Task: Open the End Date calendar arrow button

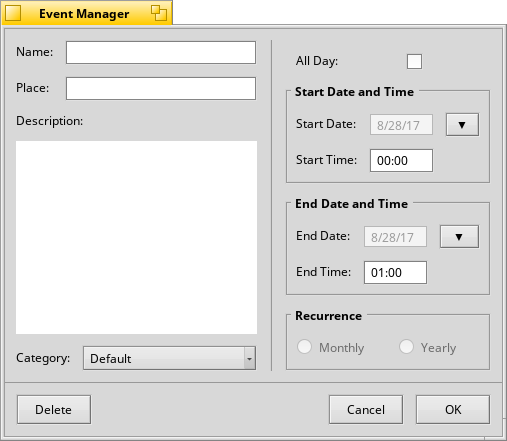Action: click(x=459, y=237)
